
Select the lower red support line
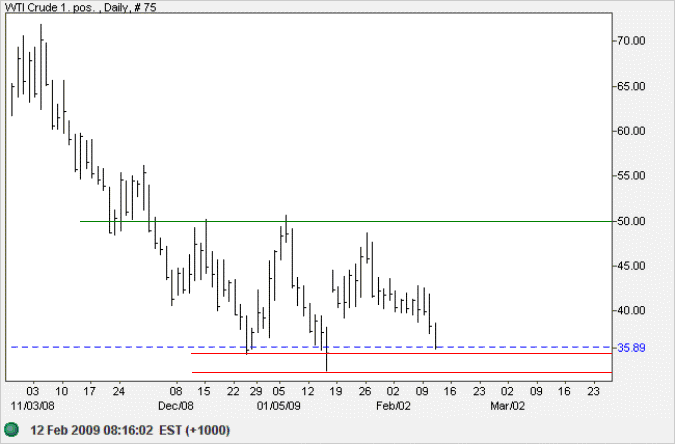coord(402,372)
